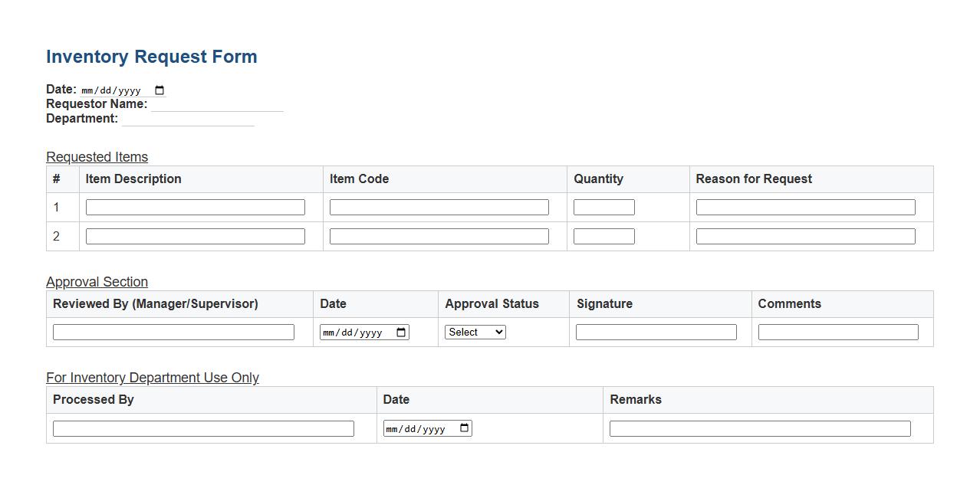Click the Comments input field
Screen dimensions: 980x498
(837, 332)
